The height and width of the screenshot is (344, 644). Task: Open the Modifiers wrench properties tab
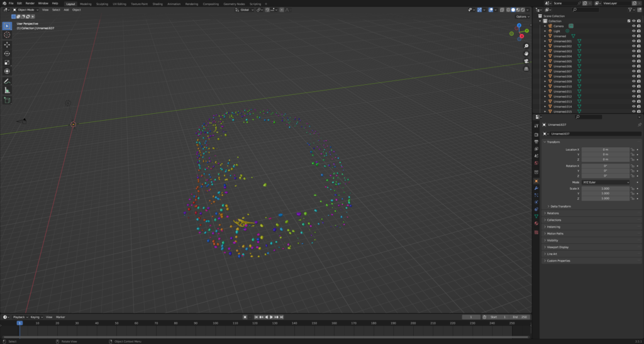pos(536,188)
